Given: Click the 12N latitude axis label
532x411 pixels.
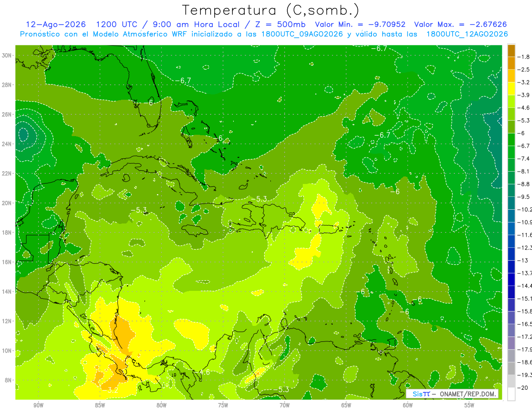Looking at the screenshot, I should (7, 321).
